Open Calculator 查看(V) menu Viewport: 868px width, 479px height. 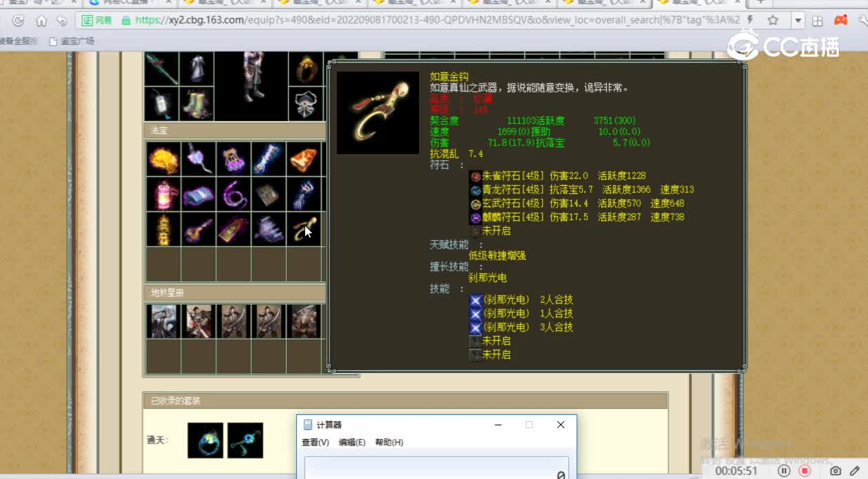tap(316, 443)
